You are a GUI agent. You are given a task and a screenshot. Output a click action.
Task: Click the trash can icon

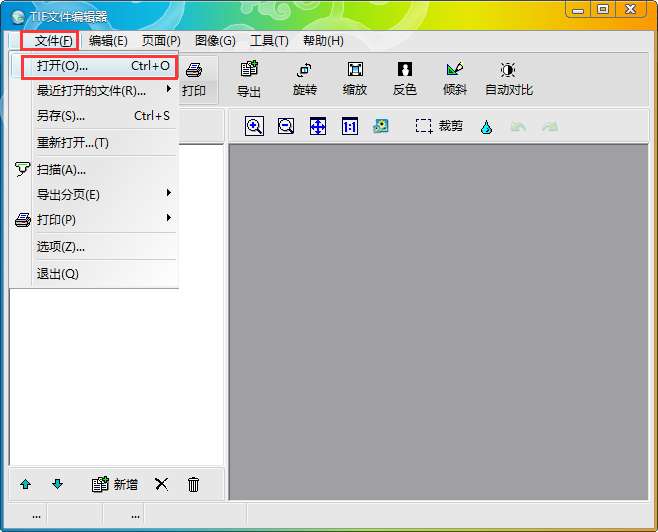(194, 484)
